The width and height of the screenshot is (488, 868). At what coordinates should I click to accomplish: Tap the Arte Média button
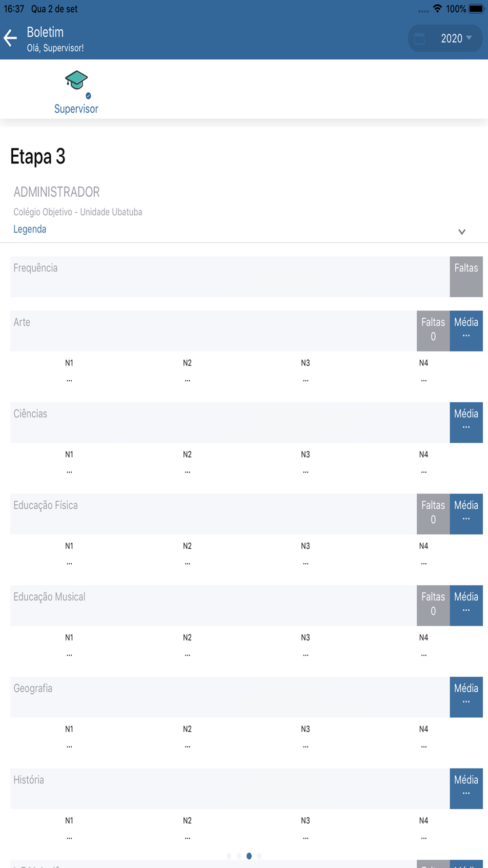[x=466, y=331]
